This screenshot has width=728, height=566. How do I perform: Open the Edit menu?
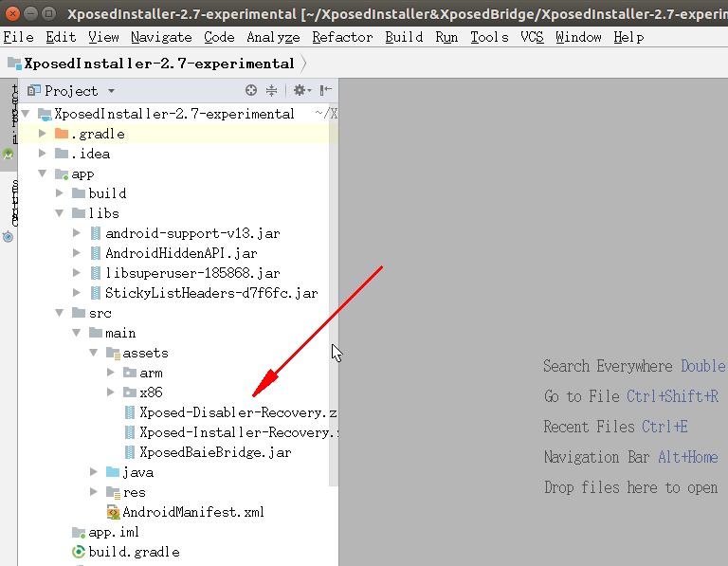click(61, 37)
